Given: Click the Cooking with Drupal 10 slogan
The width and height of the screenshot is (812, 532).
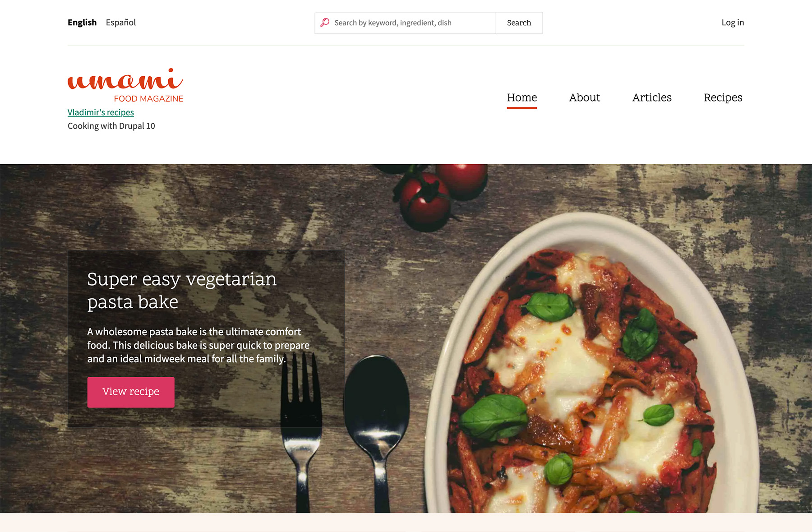Looking at the screenshot, I should pyautogui.click(x=111, y=126).
